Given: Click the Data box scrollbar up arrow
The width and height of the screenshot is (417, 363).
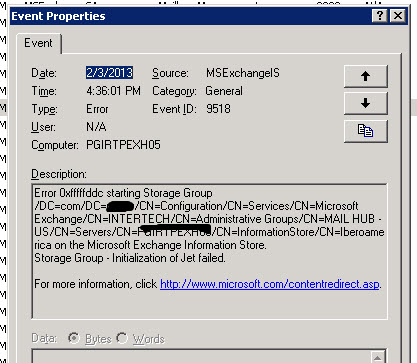Looking at the screenshot, I should [377, 358].
